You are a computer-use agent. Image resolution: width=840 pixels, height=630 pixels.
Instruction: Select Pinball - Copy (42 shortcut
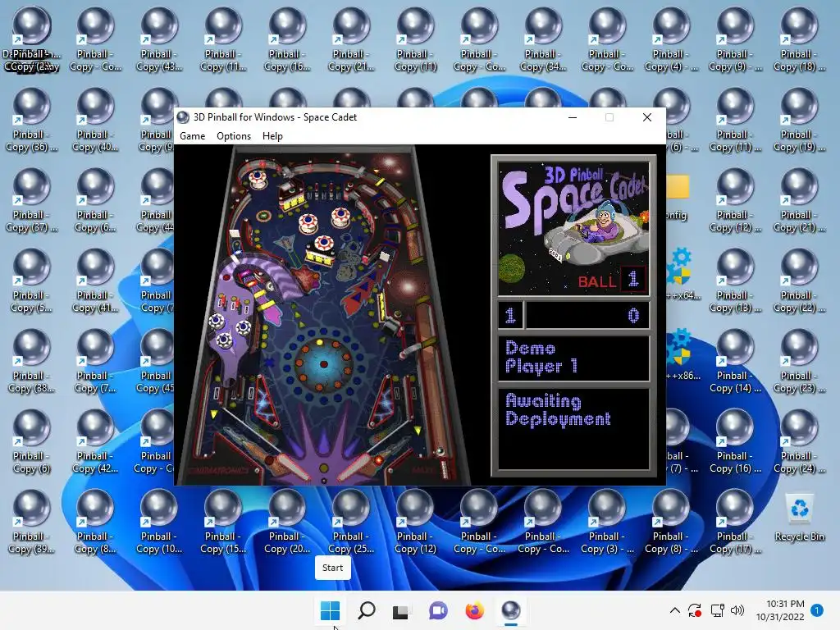point(95,441)
